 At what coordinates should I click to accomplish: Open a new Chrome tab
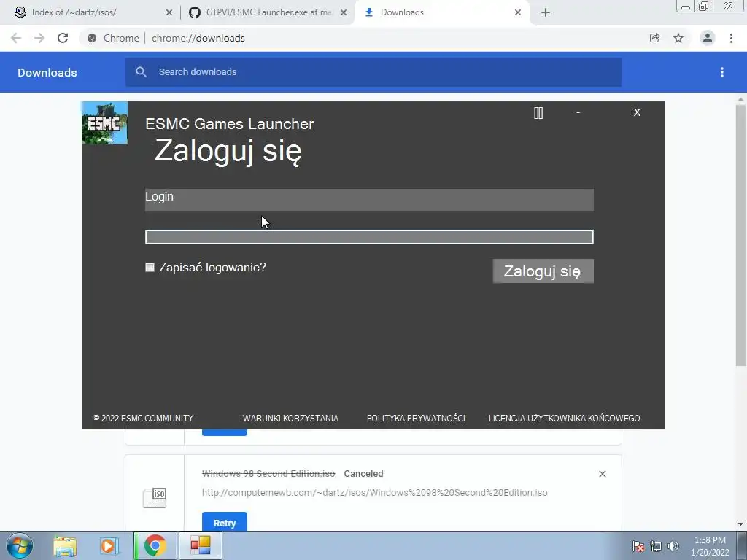click(546, 13)
